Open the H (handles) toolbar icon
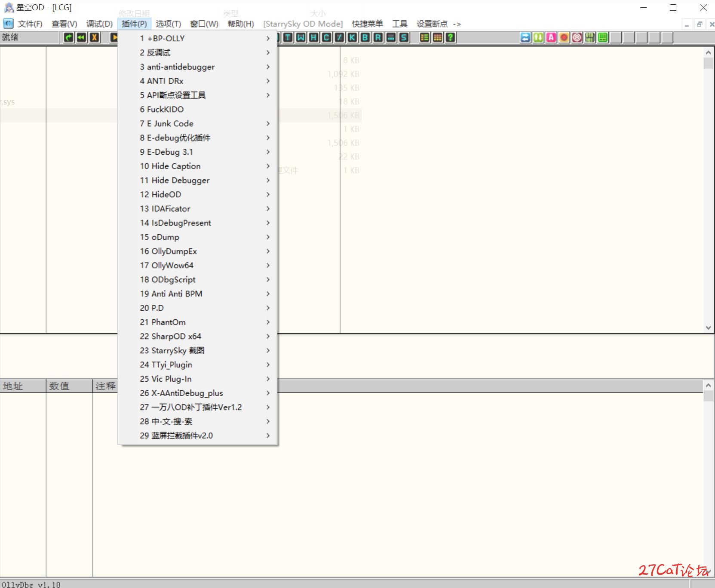Viewport: 715px width, 588px height. [314, 37]
